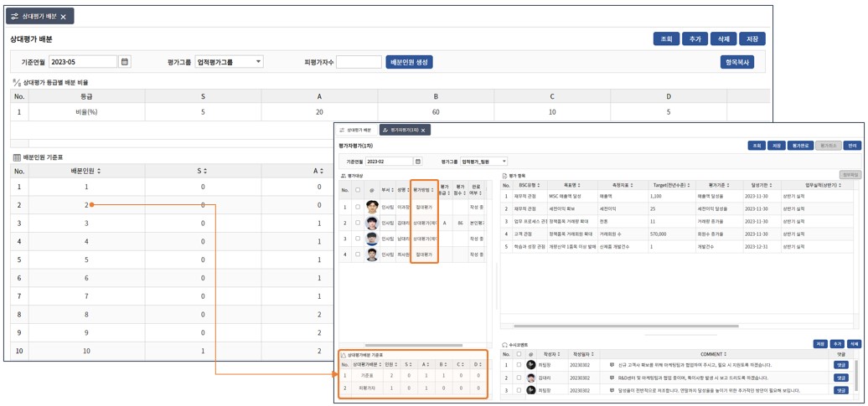Screen dimensions: 868x406
Task: Click 조회 in the 상대평가 배분 window
Action: (666, 39)
